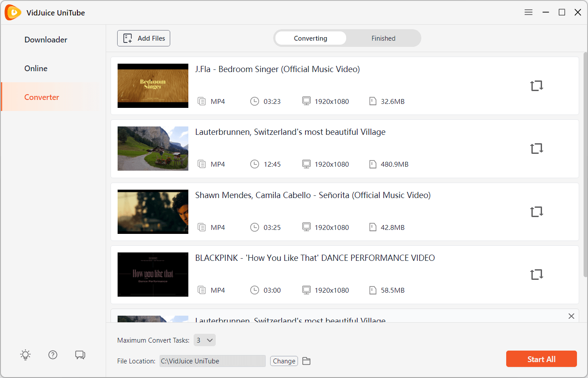The image size is (588, 378).
Task: Click file size icon beside 32.6MB
Action: [x=373, y=101]
